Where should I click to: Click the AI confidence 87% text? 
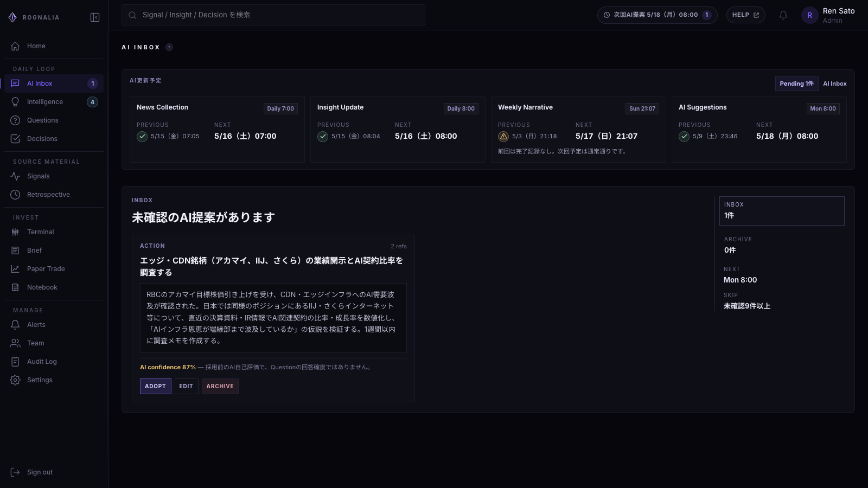[x=168, y=367]
